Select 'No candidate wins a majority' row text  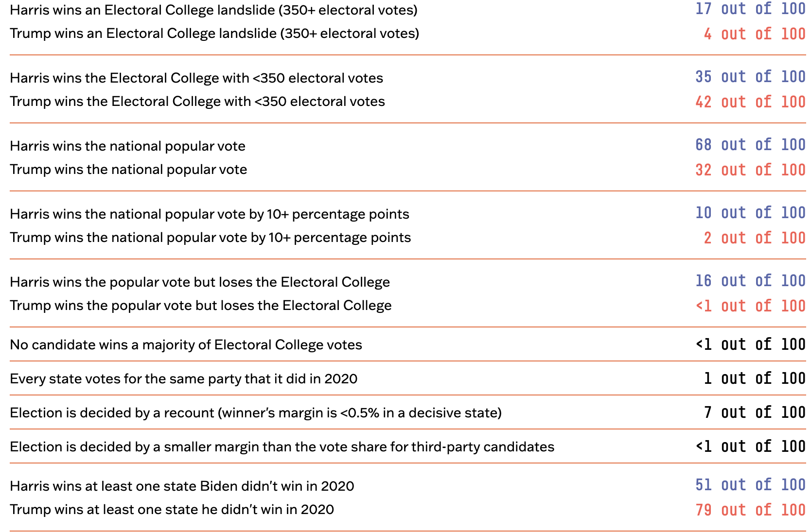(x=186, y=345)
